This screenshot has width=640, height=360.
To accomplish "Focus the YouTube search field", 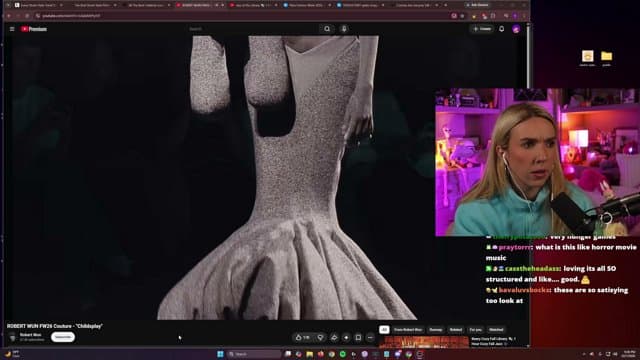I will [x=251, y=29].
